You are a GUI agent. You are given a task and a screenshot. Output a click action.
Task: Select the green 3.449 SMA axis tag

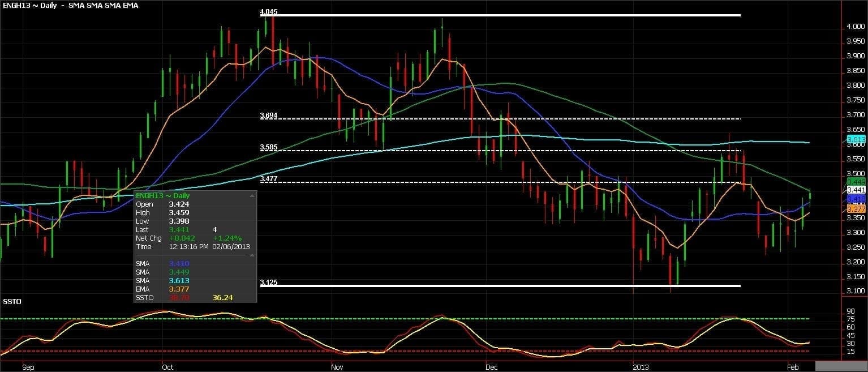point(856,181)
